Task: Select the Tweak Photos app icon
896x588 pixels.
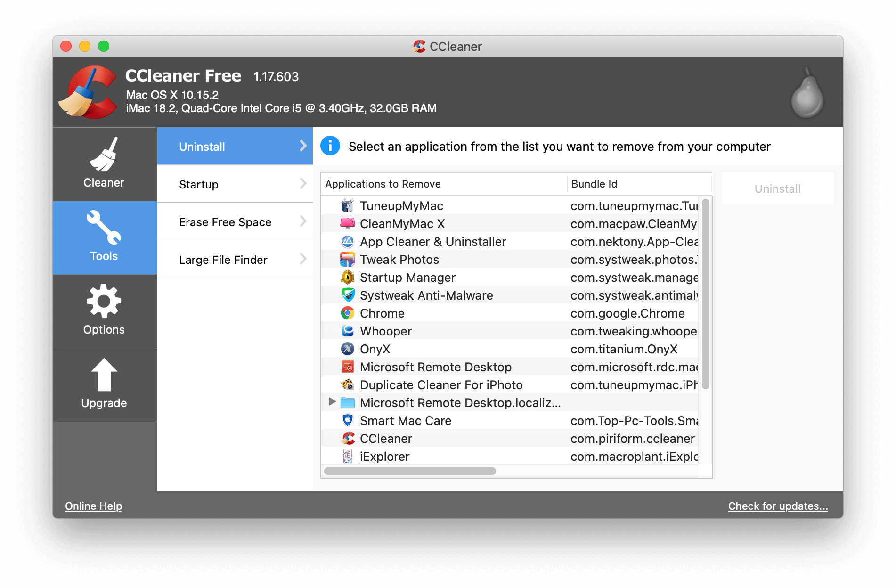Action: click(x=347, y=259)
